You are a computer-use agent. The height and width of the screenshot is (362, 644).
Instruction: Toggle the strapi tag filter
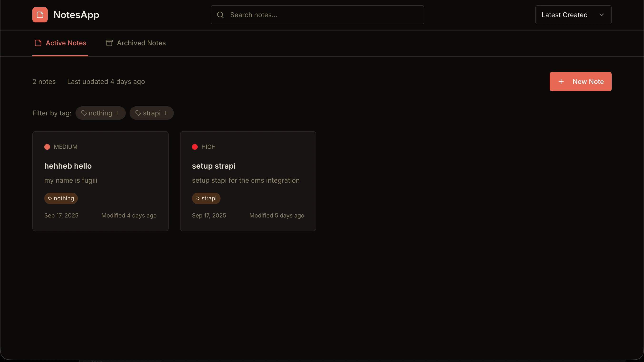(151, 113)
